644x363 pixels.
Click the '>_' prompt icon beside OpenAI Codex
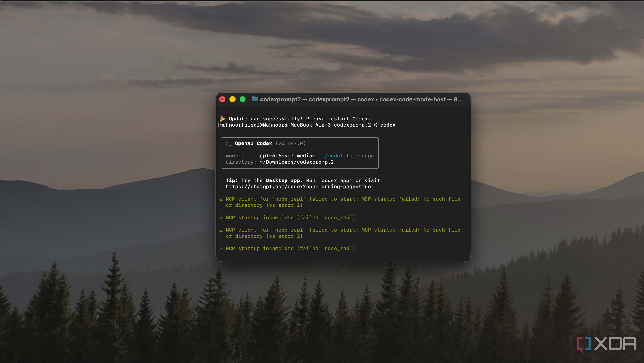click(228, 144)
